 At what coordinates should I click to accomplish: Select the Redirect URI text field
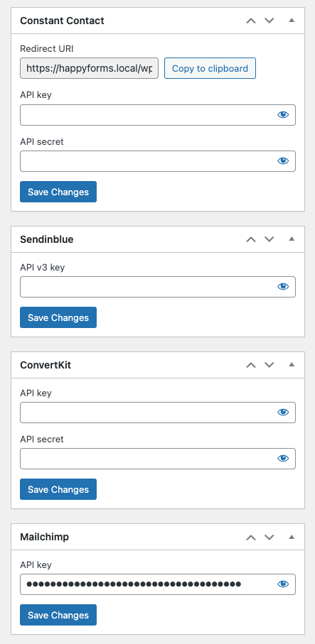89,68
